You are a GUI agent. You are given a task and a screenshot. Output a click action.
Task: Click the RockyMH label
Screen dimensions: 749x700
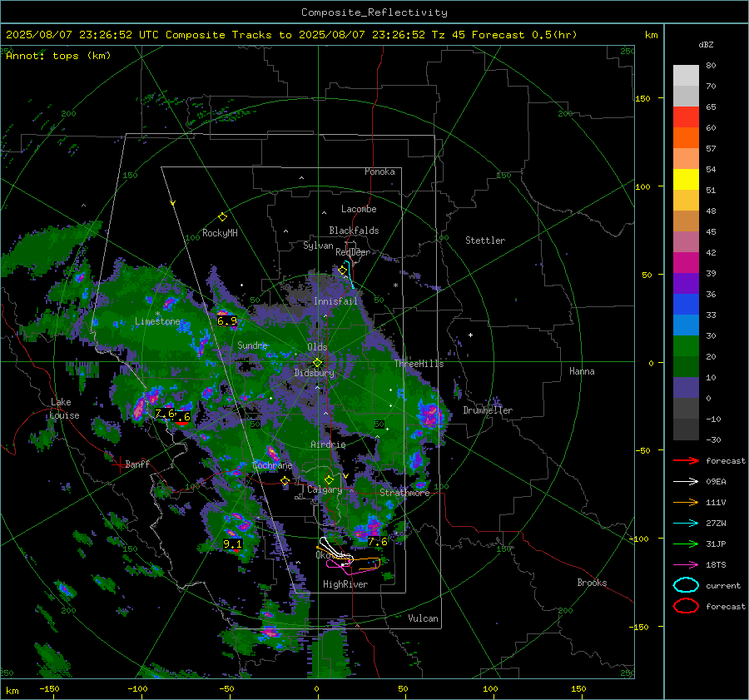[220, 233]
